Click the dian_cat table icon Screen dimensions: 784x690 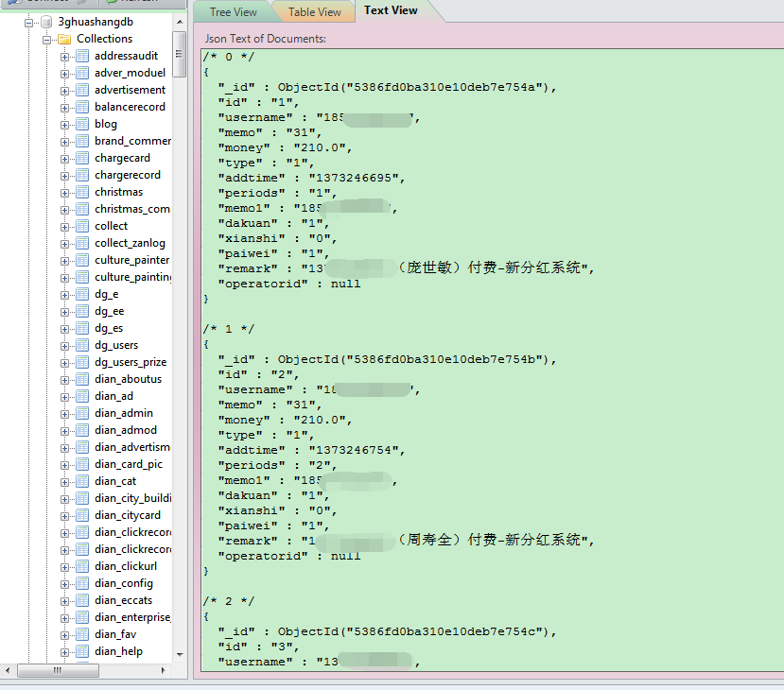point(82,481)
